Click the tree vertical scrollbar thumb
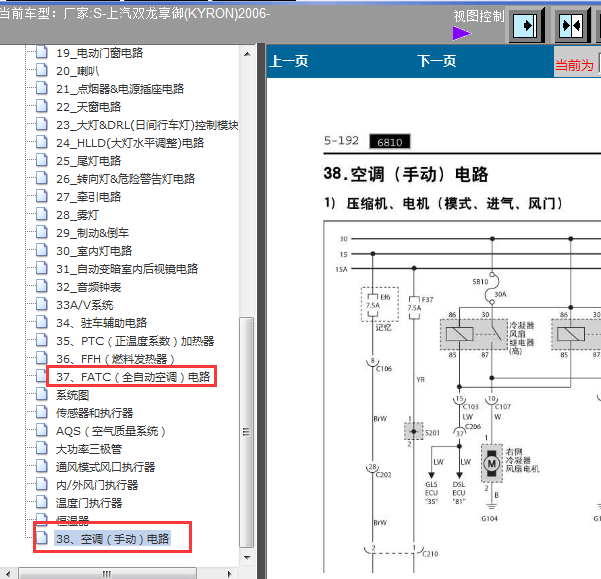This screenshot has width=601, height=579. (246, 432)
